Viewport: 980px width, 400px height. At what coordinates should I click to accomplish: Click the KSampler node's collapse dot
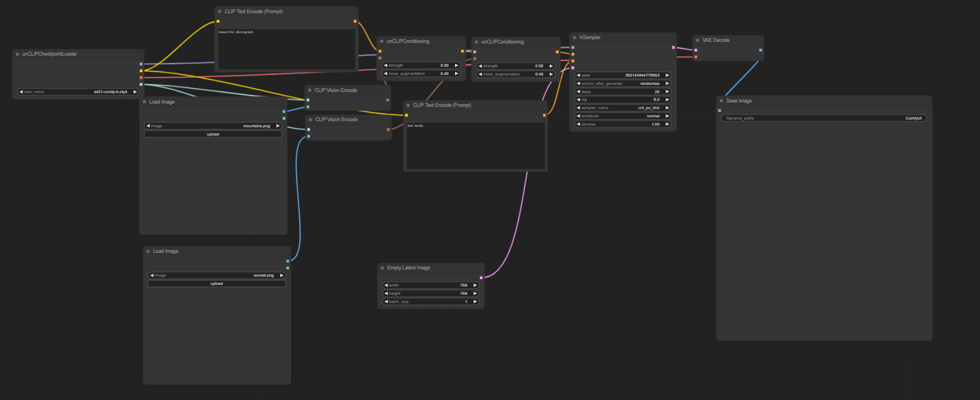click(x=575, y=37)
